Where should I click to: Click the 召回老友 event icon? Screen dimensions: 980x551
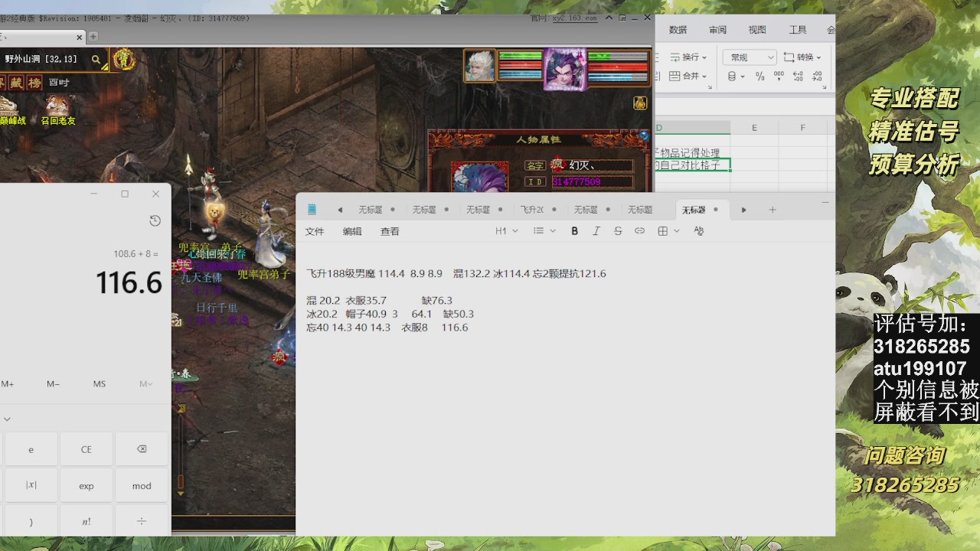(x=57, y=111)
